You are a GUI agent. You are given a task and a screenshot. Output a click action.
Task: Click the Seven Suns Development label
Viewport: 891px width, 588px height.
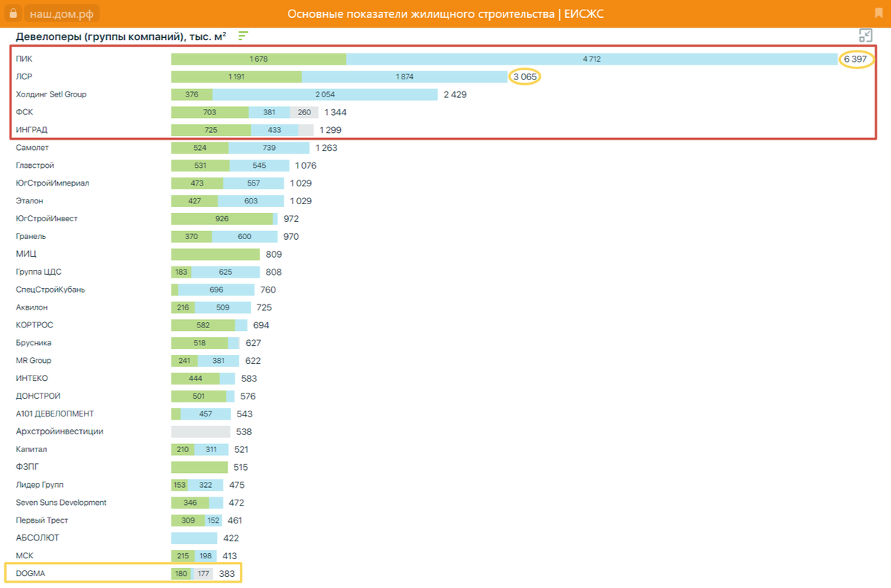click(x=61, y=503)
